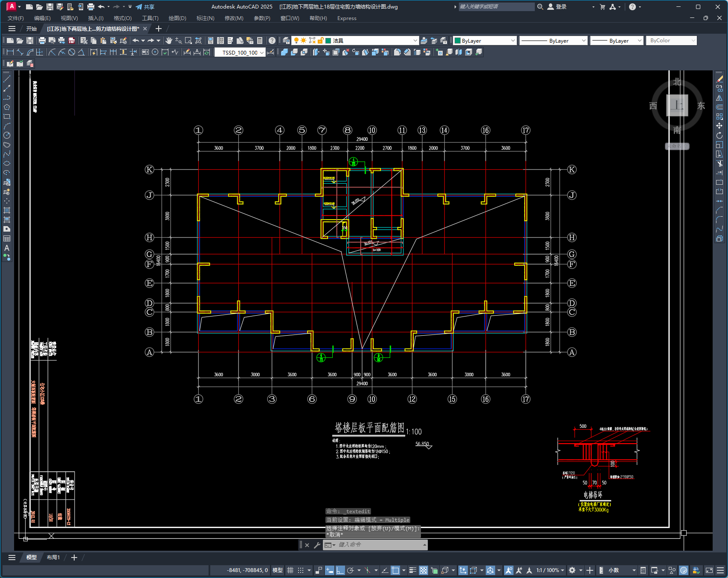
Task: Close the drawing file tab
Action: click(145, 29)
